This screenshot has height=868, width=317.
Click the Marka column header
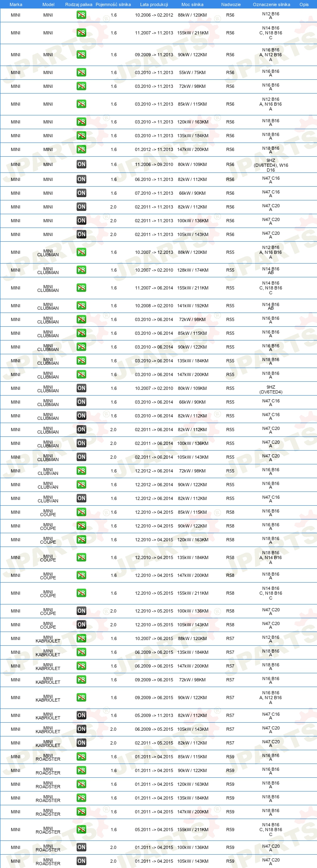coord(16,4)
